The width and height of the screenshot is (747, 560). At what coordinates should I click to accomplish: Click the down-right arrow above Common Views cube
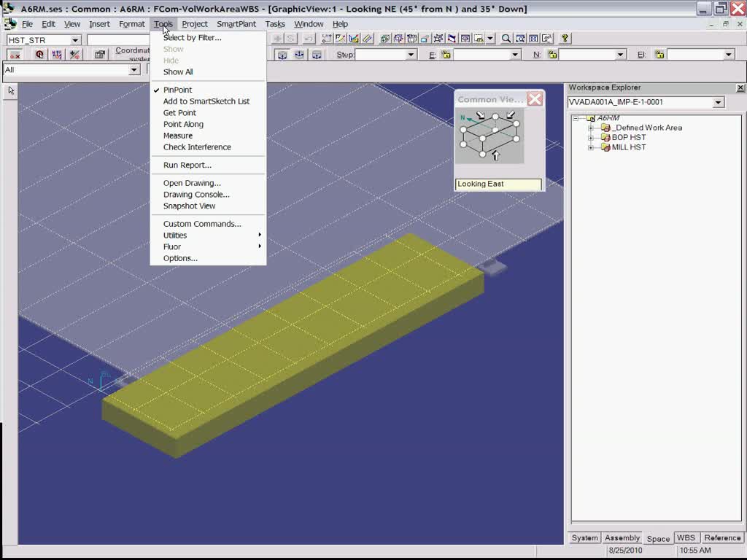click(x=480, y=114)
